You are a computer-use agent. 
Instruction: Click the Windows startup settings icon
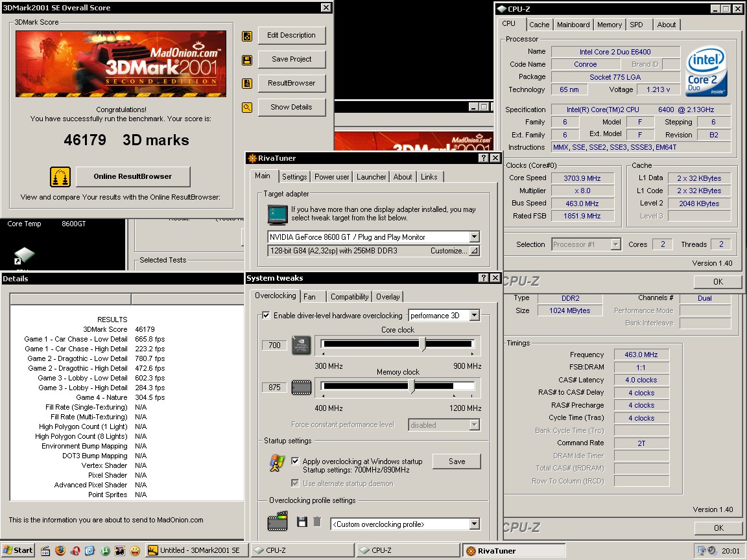coord(277,463)
